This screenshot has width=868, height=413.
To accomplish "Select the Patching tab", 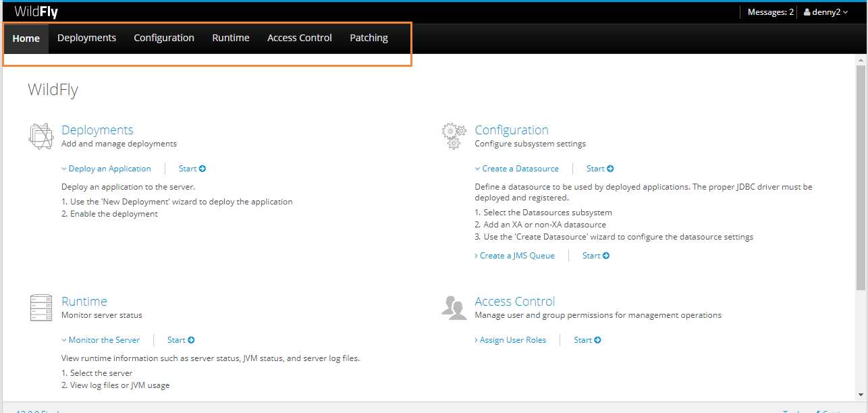I will click(369, 38).
